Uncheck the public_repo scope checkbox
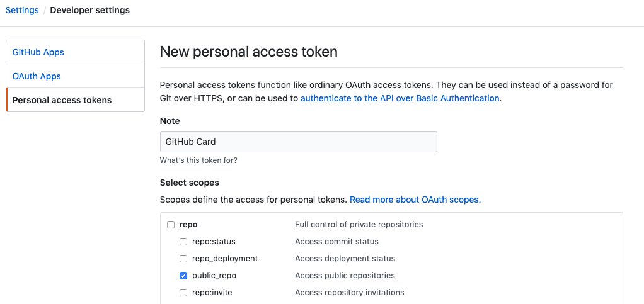 pos(183,276)
